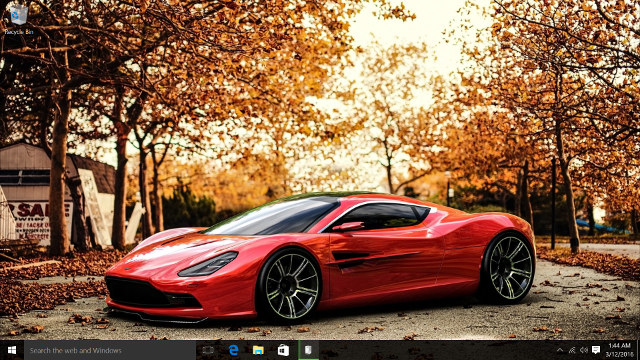The width and height of the screenshot is (640, 360).
Task: Open the Windows Store taskbar icon
Action: [x=283, y=350]
